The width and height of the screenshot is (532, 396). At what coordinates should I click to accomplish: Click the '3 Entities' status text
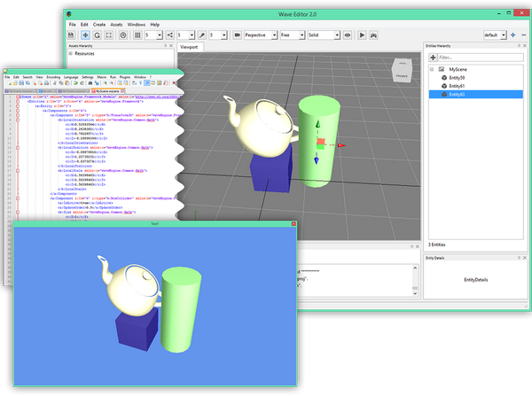pyautogui.click(x=436, y=245)
